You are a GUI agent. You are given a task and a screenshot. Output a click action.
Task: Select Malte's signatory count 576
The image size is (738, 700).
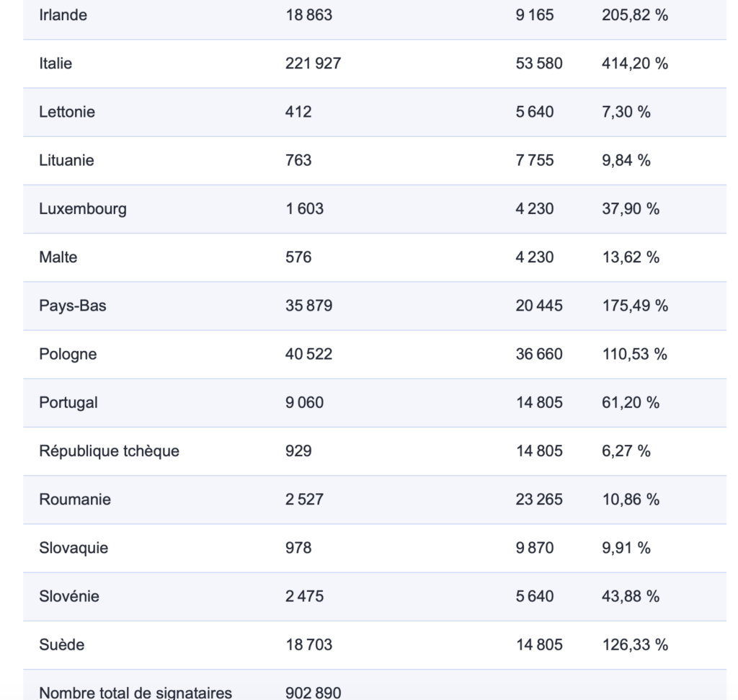coord(298,257)
